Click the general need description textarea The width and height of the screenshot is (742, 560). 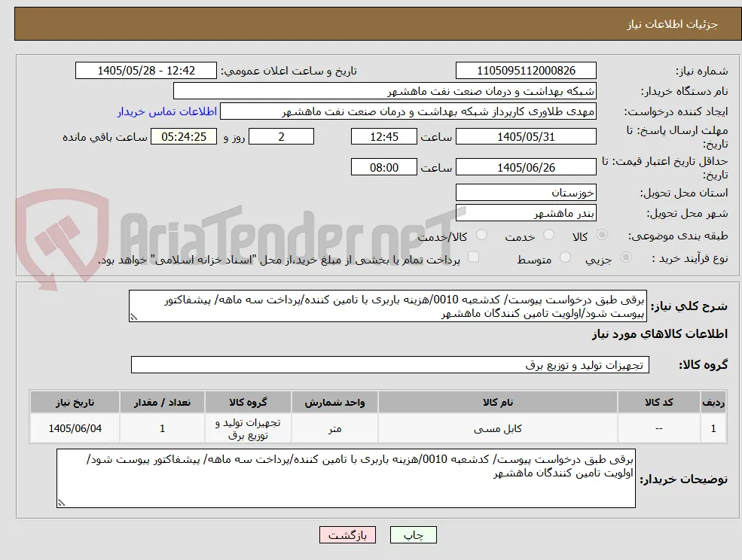(x=387, y=306)
